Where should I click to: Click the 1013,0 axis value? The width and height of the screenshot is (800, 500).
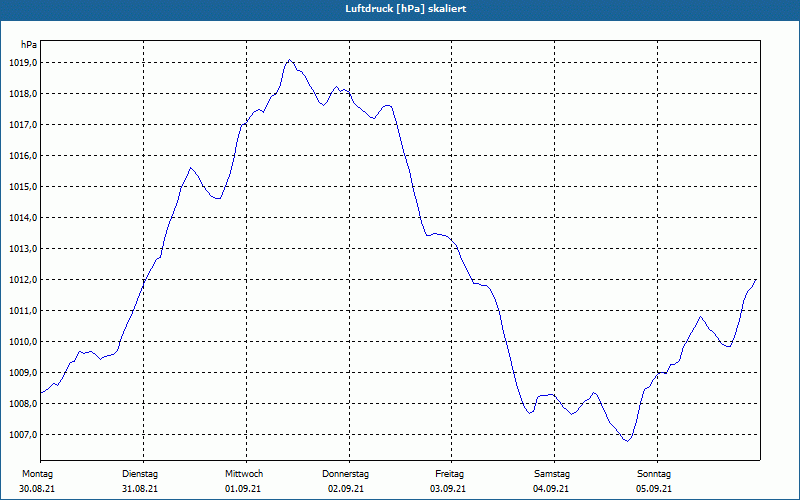pos(23,249)
